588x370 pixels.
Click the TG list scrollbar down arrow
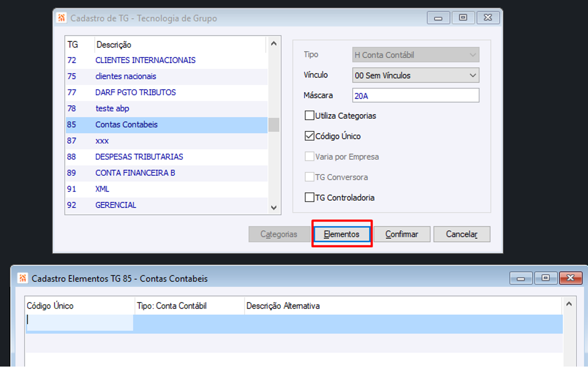274,208
